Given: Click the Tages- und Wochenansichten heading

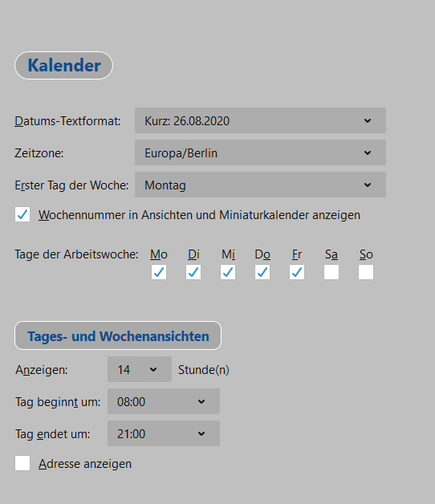Looking at the screenshot, I should coord(118,335).
